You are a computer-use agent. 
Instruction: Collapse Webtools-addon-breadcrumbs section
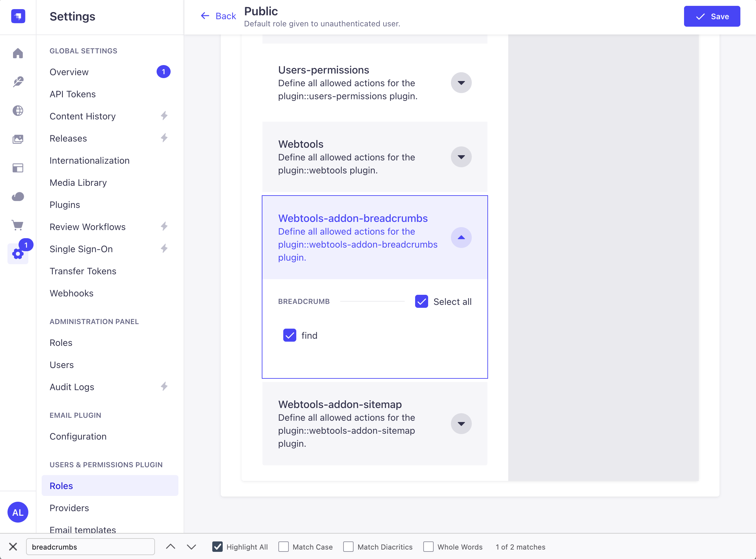coord(461,238)
